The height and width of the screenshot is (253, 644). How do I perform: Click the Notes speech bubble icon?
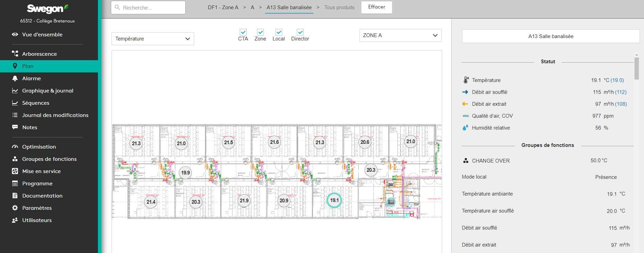[15, 127]
